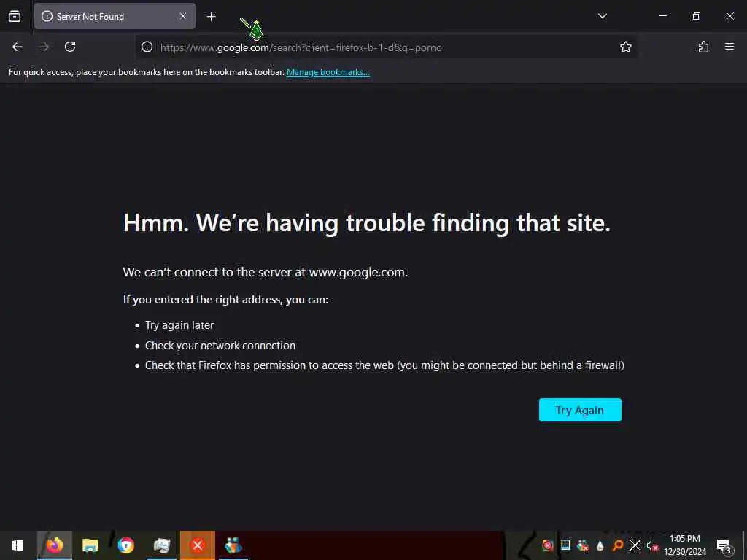Viewport: 747px width, 560px height.
Task: Show site information for this page
Action: (x=147, y=47)
